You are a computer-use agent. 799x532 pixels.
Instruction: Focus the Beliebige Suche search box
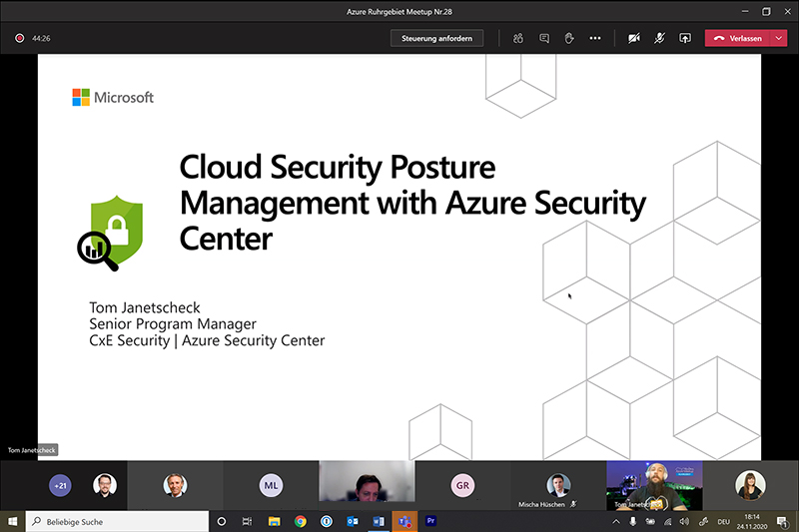pyautogui.click(x=117, y=521)
